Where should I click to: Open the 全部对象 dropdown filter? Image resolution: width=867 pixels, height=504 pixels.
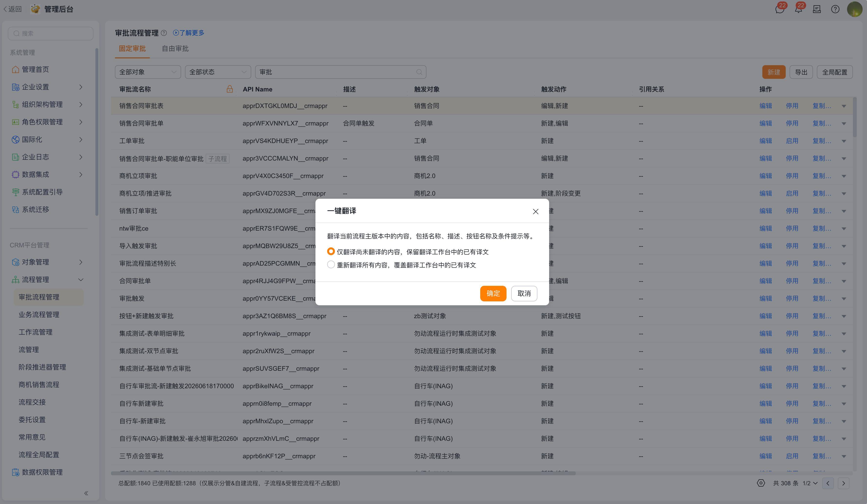coord(148,72)
